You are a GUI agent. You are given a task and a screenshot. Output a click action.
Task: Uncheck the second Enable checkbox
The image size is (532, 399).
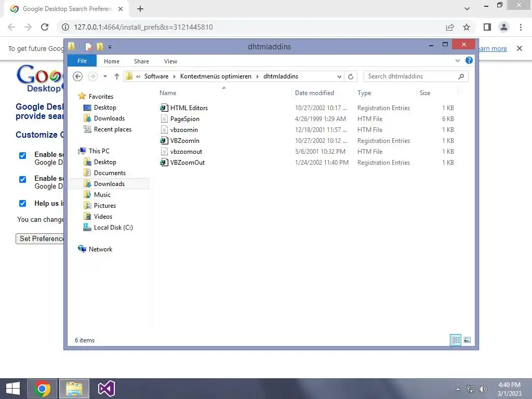pyautogui.click(x=22, y=179)
